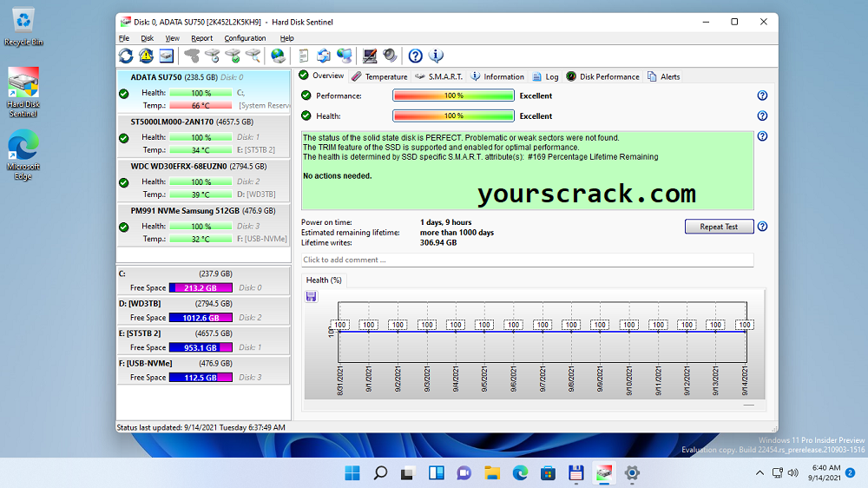868x488 pixels.
Task: Click the send report by mail icon
Action: coord(323,56)
